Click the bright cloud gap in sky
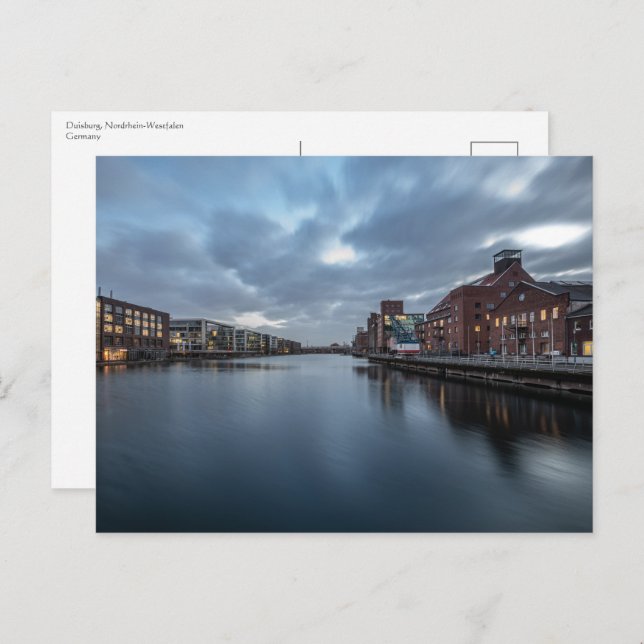This screenshot has height=644, width=644. pos(338,254)
